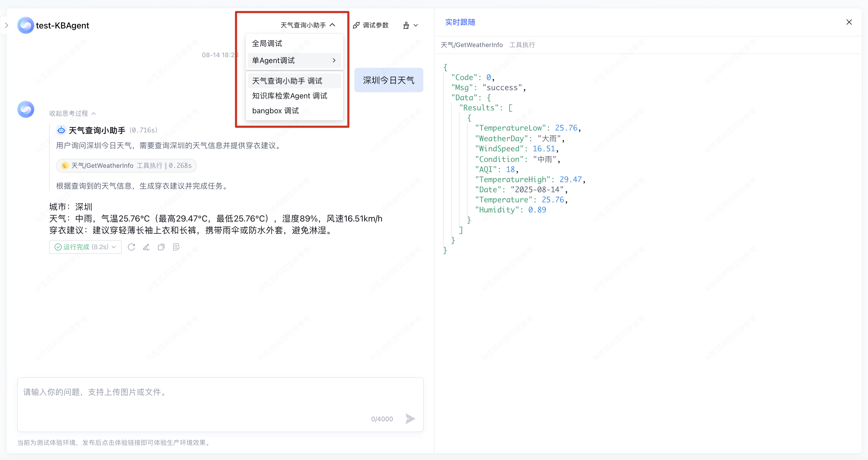Click the edit pencil icon under the answer
Screen dimensions: 868x460
pos(146,247)
